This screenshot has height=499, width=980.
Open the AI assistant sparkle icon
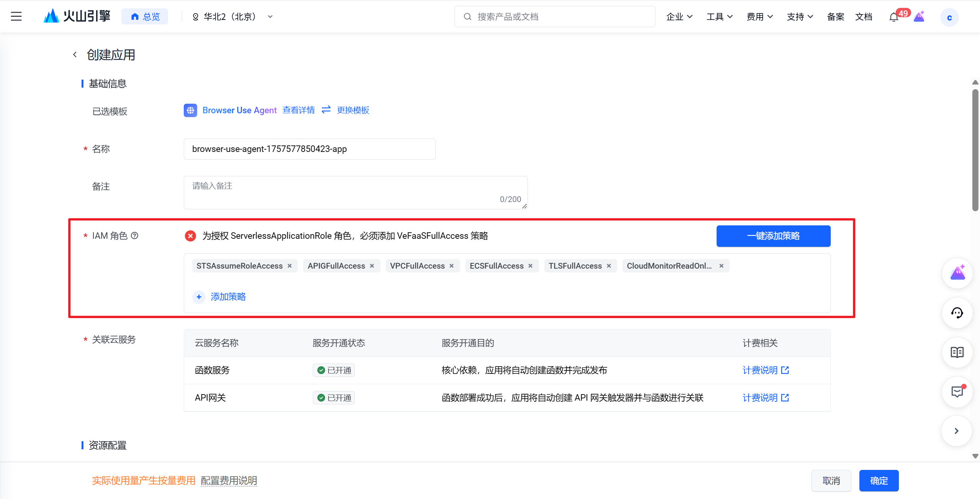click(957, 273)
